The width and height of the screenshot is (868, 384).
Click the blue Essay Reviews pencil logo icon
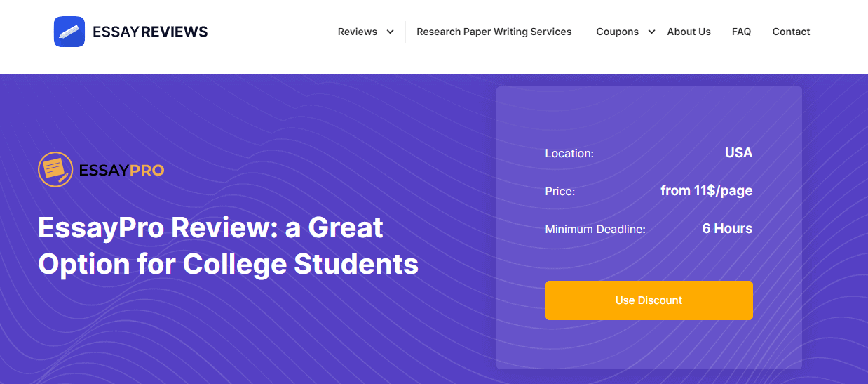pos(69,32)
